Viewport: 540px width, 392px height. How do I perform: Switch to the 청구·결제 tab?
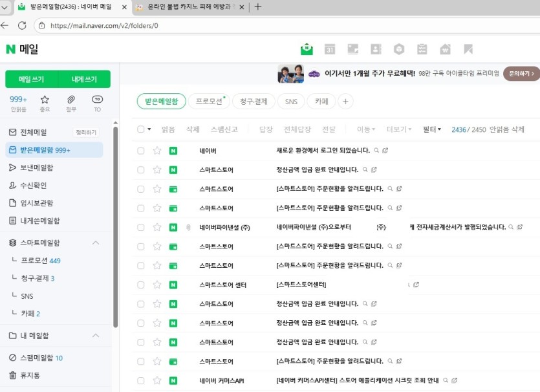pos(254,102)
